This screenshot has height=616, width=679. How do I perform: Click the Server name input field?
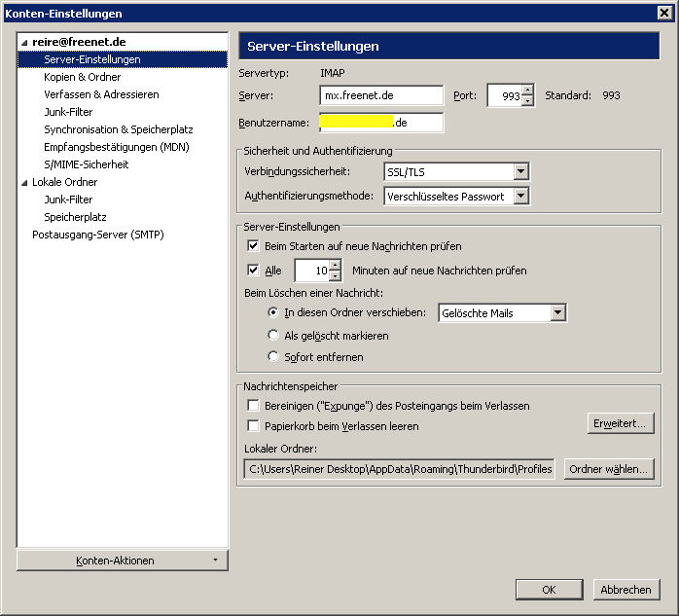click(x=381, y=95)
